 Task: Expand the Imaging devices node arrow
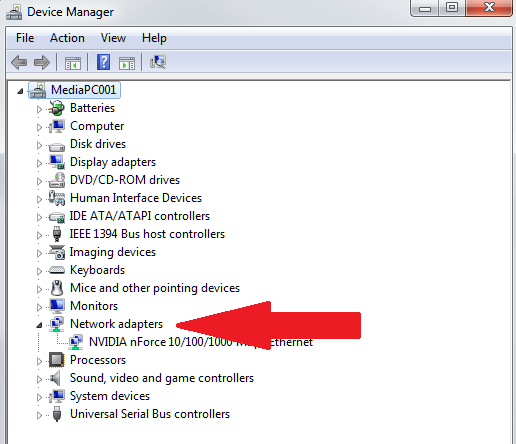tap(39, 253)
